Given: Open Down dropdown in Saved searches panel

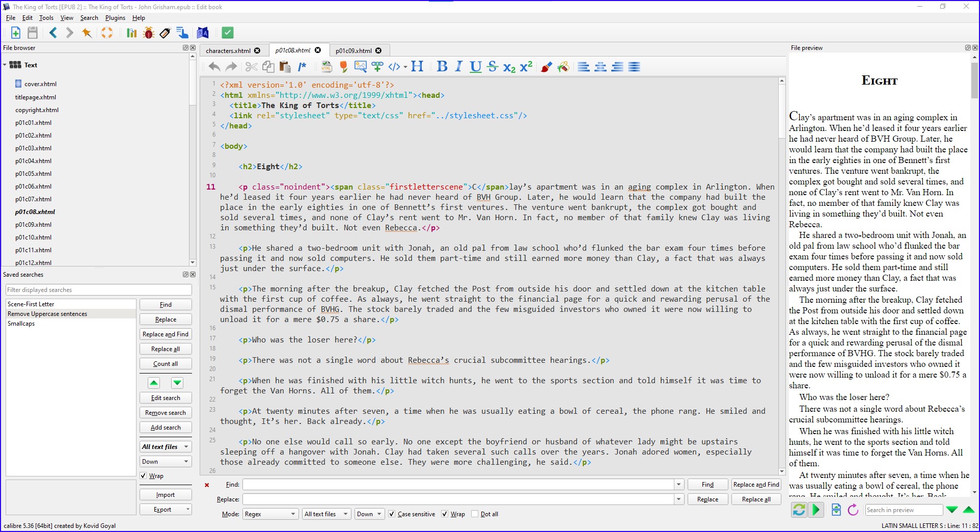Looking at the screenshot, I should pyautogui.click(x=166, y=462).
